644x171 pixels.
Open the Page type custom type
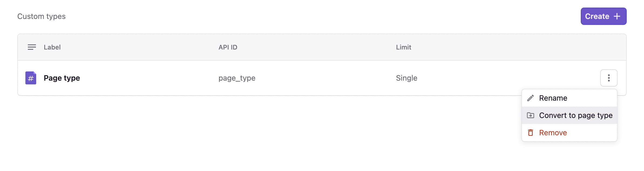62,78
